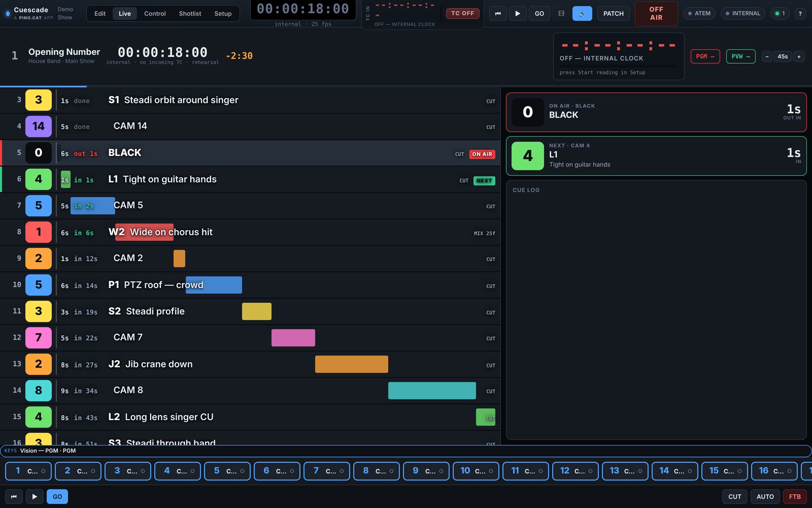812x508 pixels.
Task: Increase the 45s window with plus
Action: pyautogui.click(x=799, y=56)
